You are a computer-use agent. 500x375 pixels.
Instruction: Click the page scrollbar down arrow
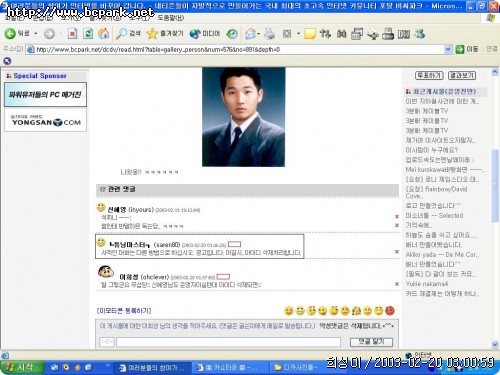pyautogui.click(x=495, y=344)
